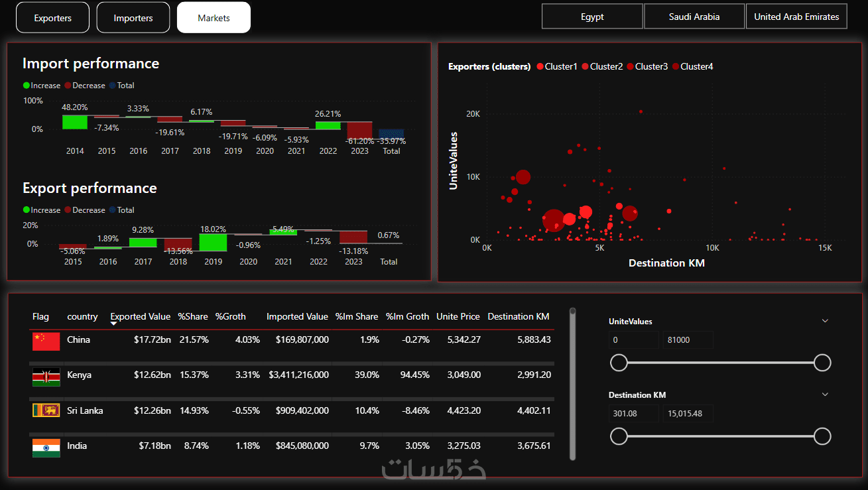Screen dimensions: 868x490
Task: Sort table by %Share column header
Action: [193, 317]
